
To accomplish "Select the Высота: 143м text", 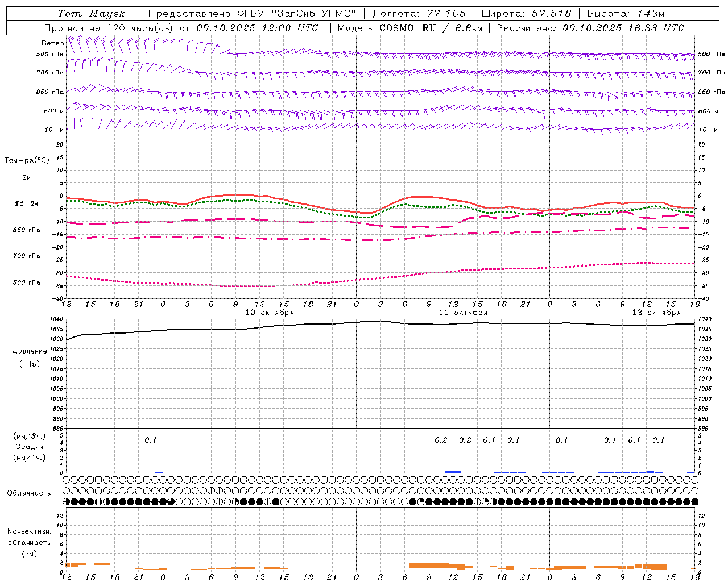I will tap(626, 14).
